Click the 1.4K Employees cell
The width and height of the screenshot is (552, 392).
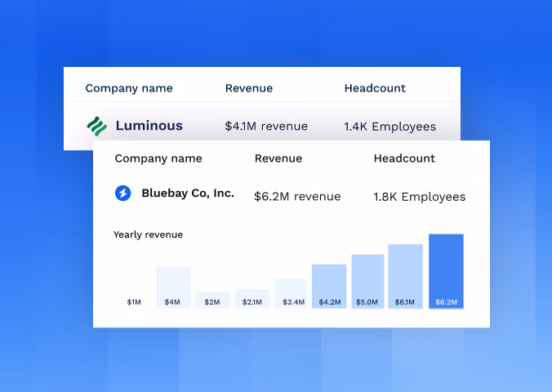coord(390,127)
